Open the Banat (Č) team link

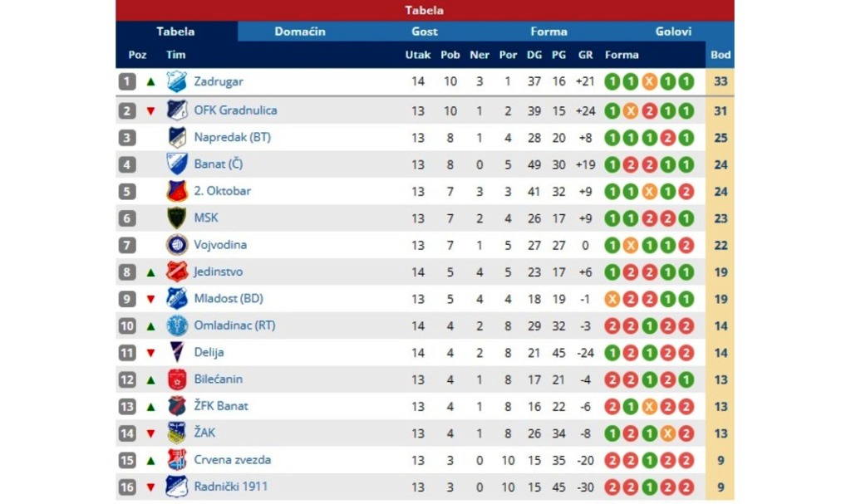coord(219,164)
